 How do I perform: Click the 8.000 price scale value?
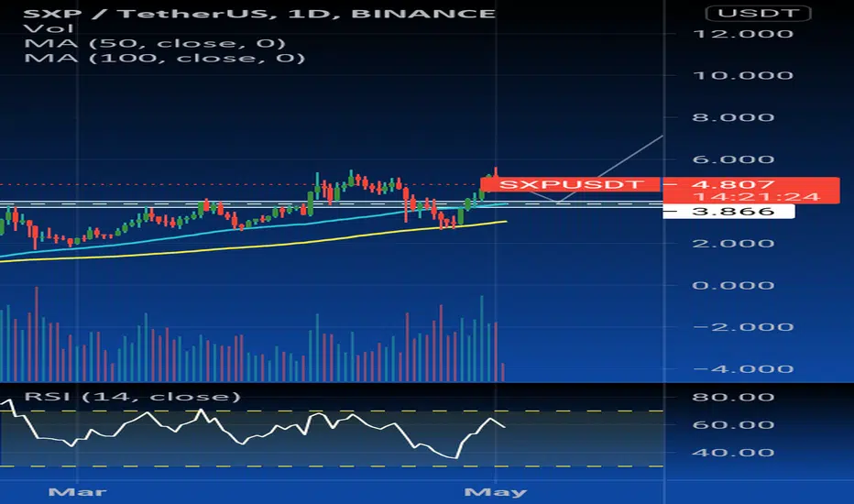733,117
